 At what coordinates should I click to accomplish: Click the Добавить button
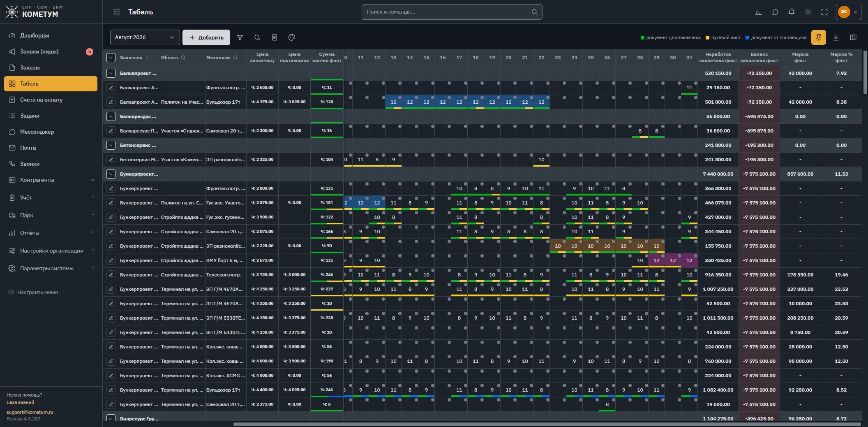(206, 37)
